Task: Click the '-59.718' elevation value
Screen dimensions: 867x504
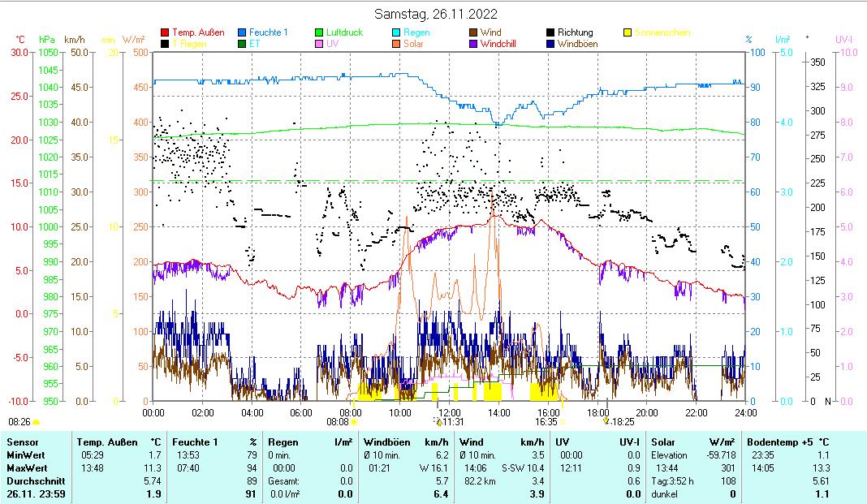Action: pyautogui.click(x=721, y=455)
